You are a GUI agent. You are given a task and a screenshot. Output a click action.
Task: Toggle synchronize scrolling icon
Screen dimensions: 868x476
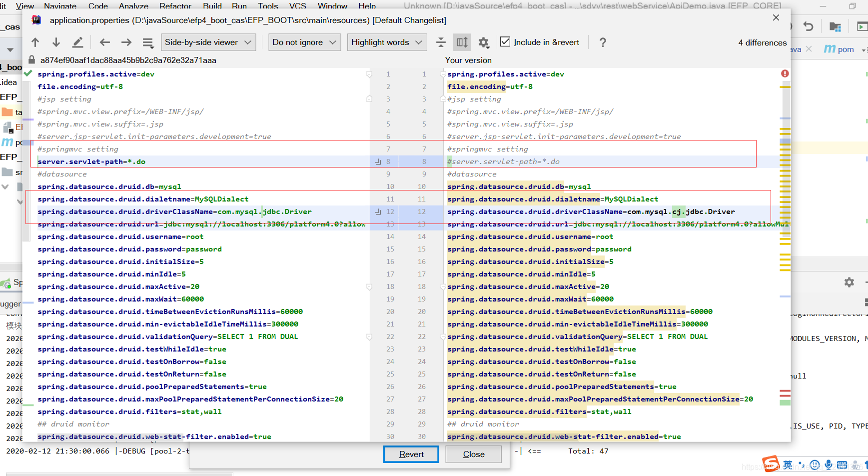(462, 42)
